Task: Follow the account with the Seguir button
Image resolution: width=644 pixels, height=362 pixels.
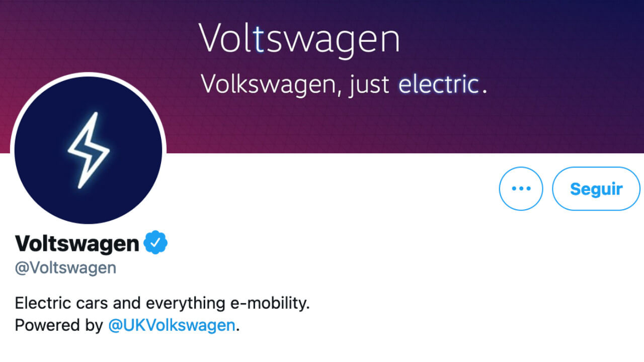Action: 596,189
